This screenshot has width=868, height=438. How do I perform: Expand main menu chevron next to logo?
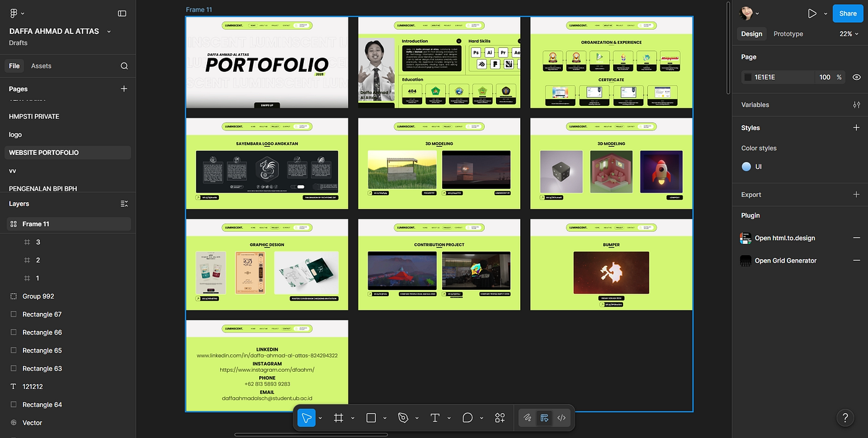(x=23, y=13)
